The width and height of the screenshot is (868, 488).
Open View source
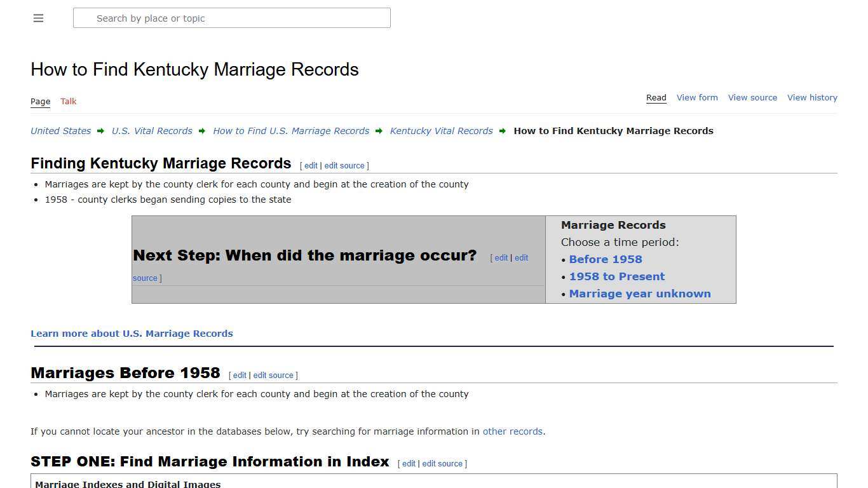[752, 97]
